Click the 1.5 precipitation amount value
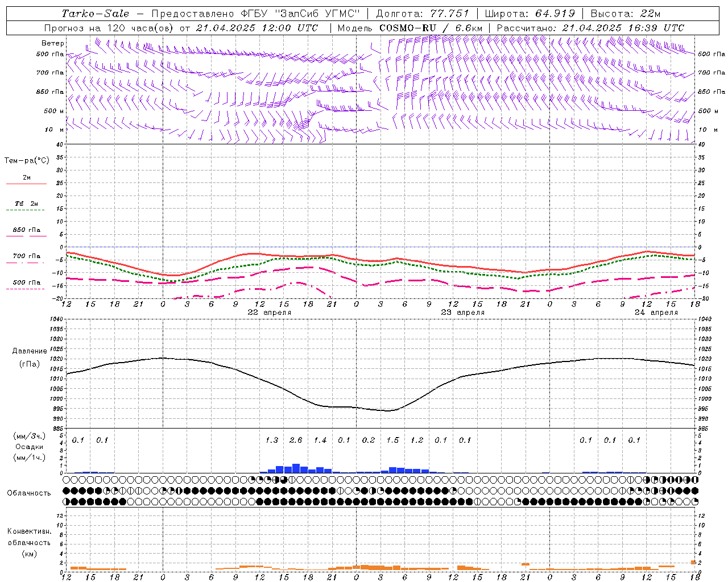The height and width of the screenshot is (582, 728). (392, 440)
